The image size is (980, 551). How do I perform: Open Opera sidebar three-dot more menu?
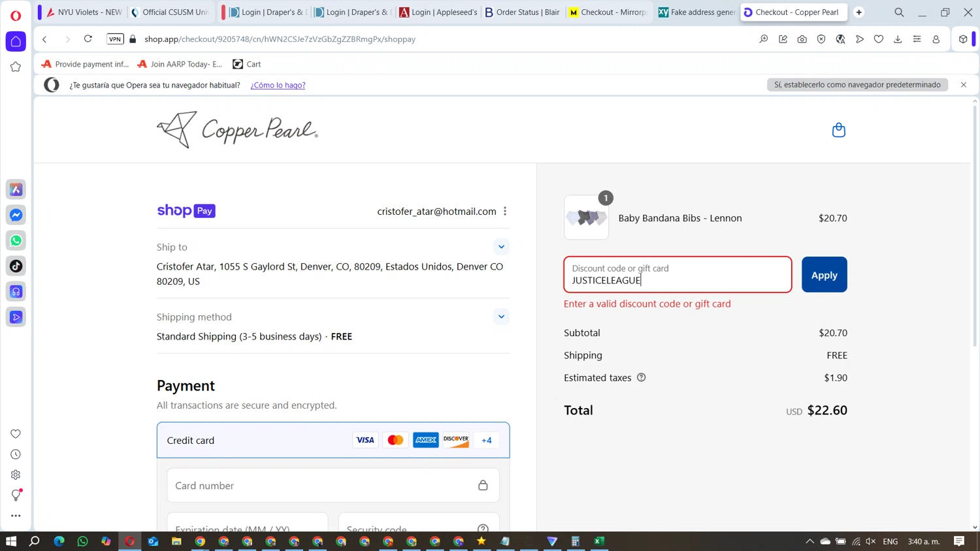point(16,516)
